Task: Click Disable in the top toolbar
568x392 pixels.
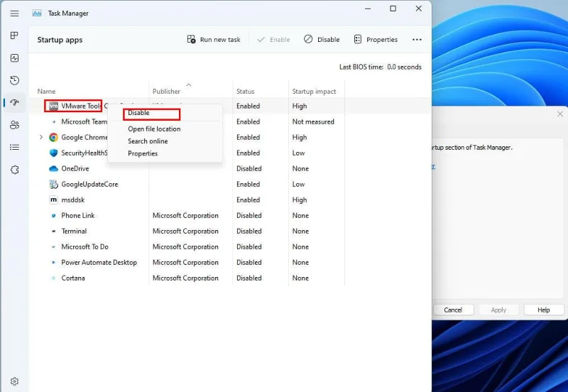Action: (x=322, y=40)
